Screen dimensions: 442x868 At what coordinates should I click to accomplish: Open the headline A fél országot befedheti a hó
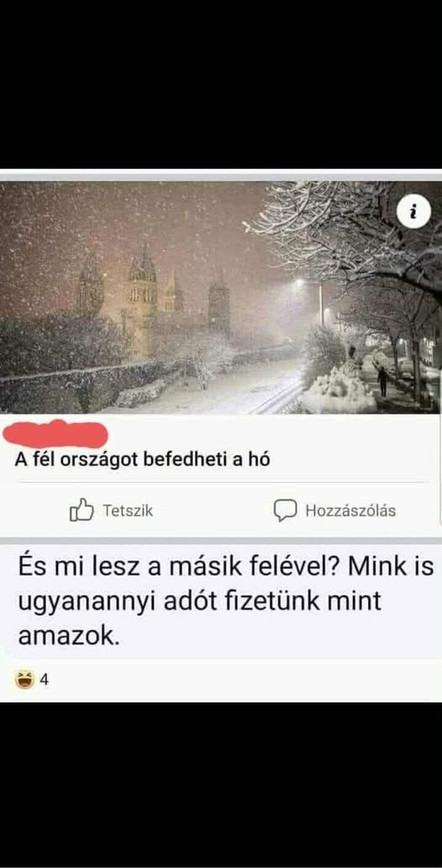[x=142, y=460]
